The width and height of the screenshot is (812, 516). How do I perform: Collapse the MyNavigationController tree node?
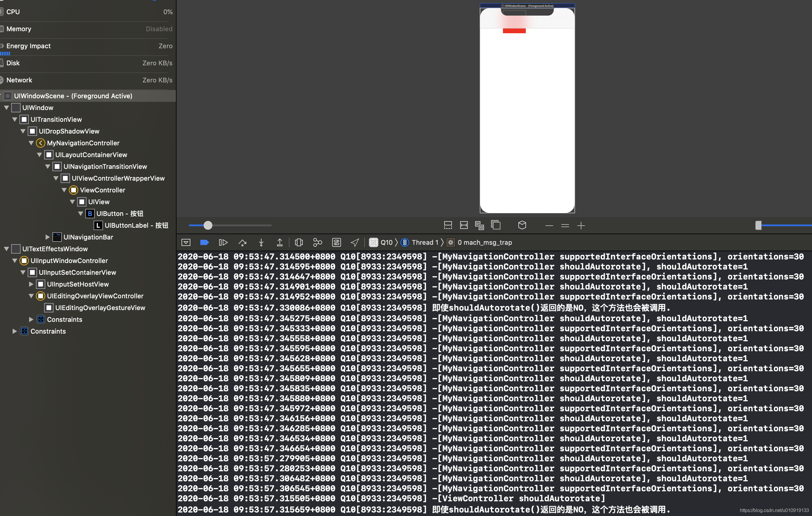pos(31,143)
